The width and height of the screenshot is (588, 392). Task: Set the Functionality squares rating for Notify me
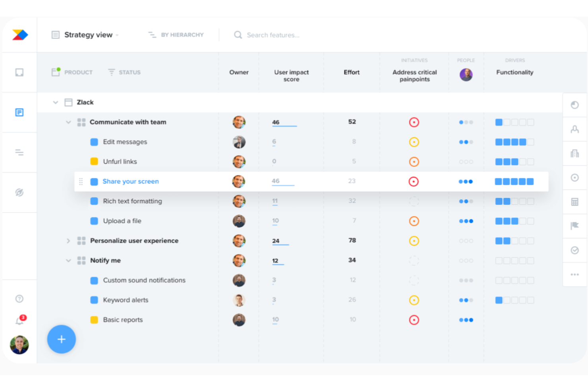click(514, 261)
